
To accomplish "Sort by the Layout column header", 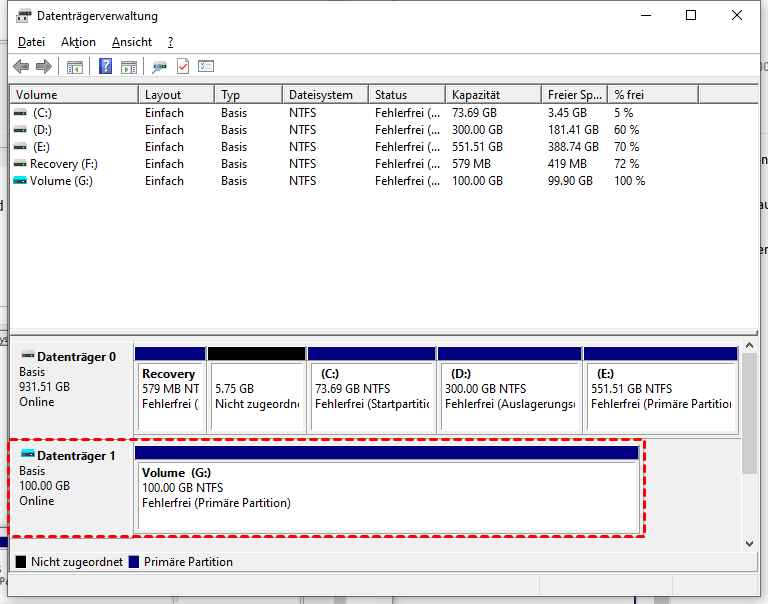I will point(177,95).
